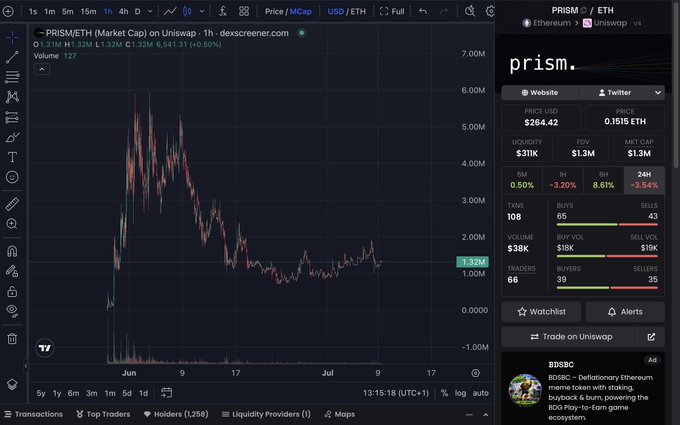The width and height of the screenshot is (680, 425).
Task: Select the D daily timeframe
Action: pos(137,12)
